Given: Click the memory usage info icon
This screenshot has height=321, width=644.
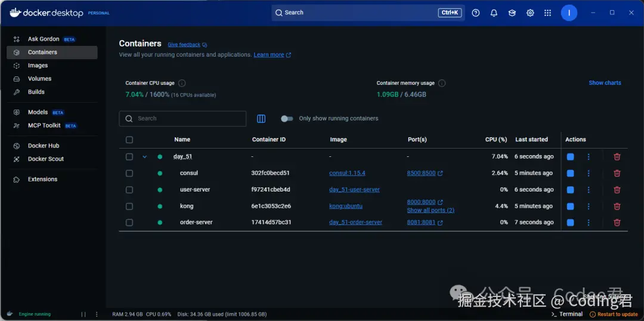Looking at the screenshot, I should click(x=442, y=83).
